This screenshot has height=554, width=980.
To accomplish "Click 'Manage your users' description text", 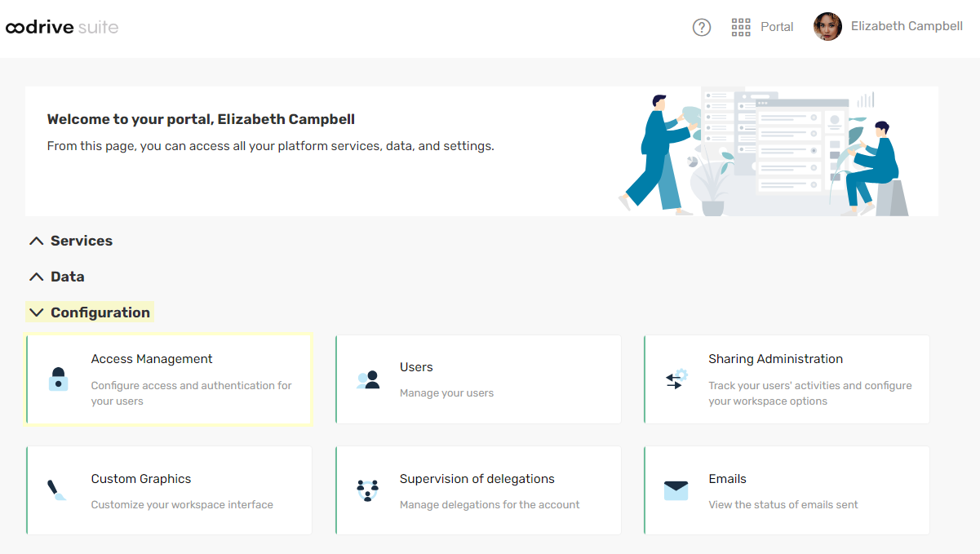I will click(446, 393).
